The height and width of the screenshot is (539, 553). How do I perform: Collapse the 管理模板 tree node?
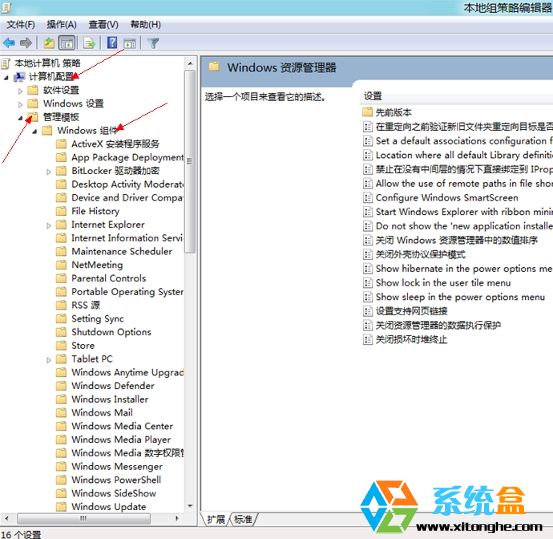tap(20, 118)
